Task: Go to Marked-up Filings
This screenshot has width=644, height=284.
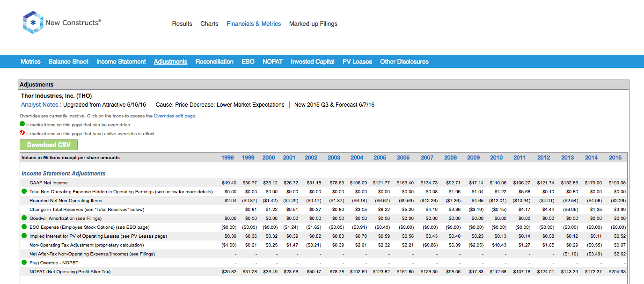Action: (x=313, y=23)
